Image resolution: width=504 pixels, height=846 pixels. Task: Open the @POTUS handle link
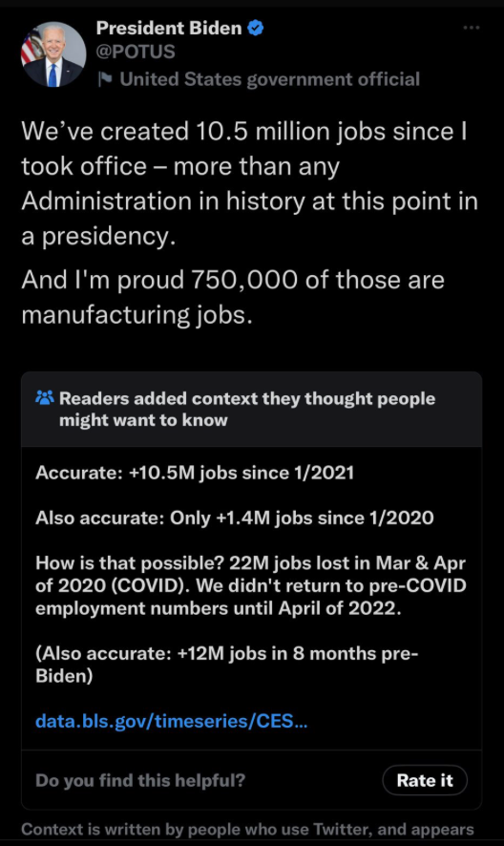pos(136,52)
